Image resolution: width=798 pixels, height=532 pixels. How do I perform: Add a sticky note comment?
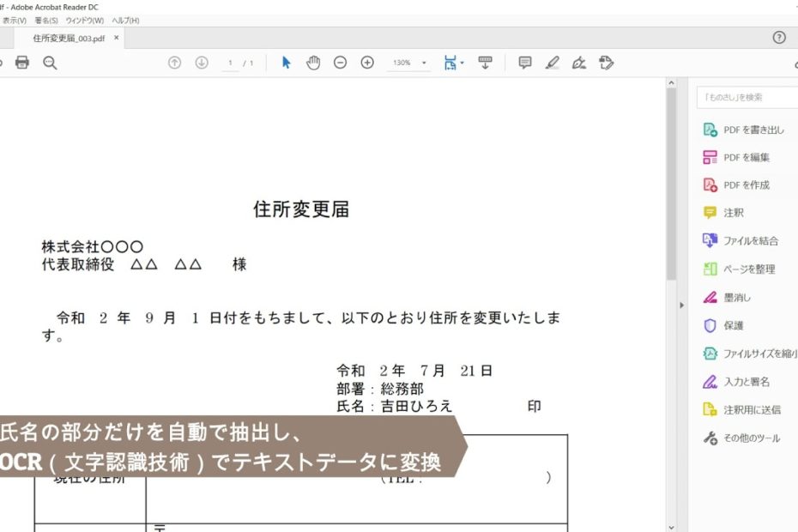(525, 63)
